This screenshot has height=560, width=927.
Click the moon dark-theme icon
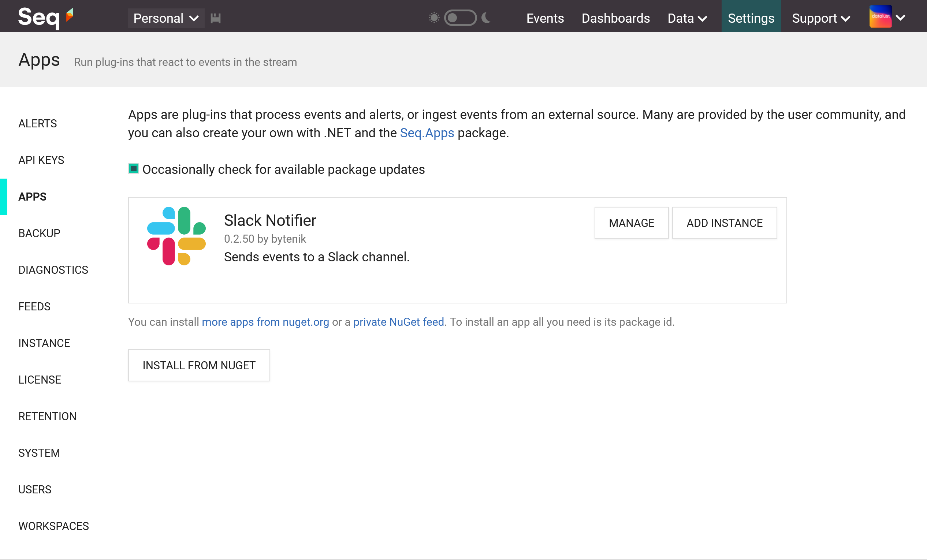pos(486,18)
